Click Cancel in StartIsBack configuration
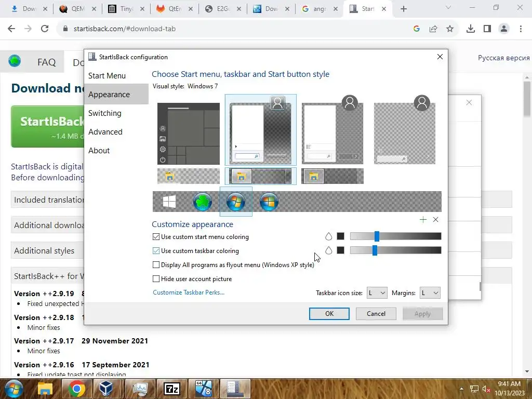Viewport: 532px width, 399px height. click(x=376, y=313)
